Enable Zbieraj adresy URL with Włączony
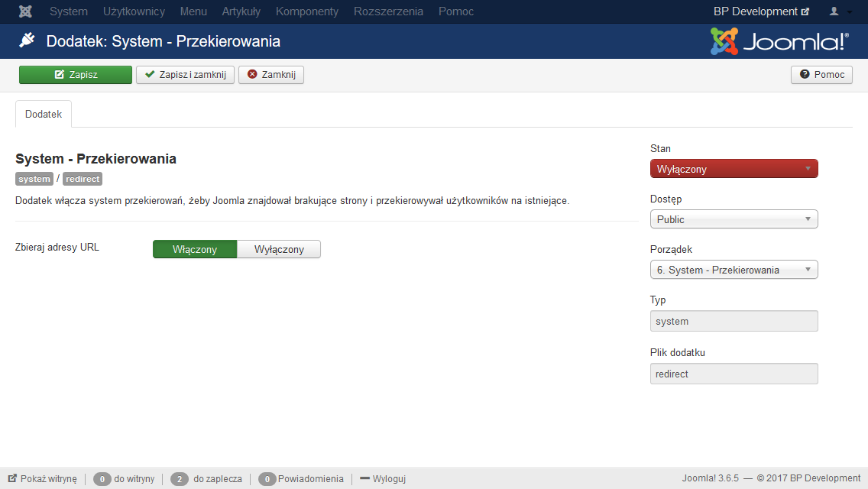The height and width of the screenshot is (489, 868). 195,250
